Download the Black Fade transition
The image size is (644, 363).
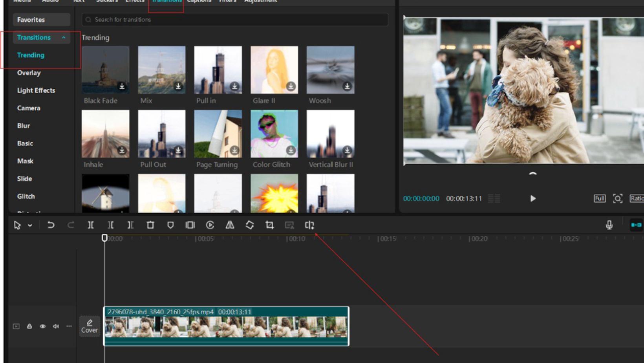(x=122, y=86)
